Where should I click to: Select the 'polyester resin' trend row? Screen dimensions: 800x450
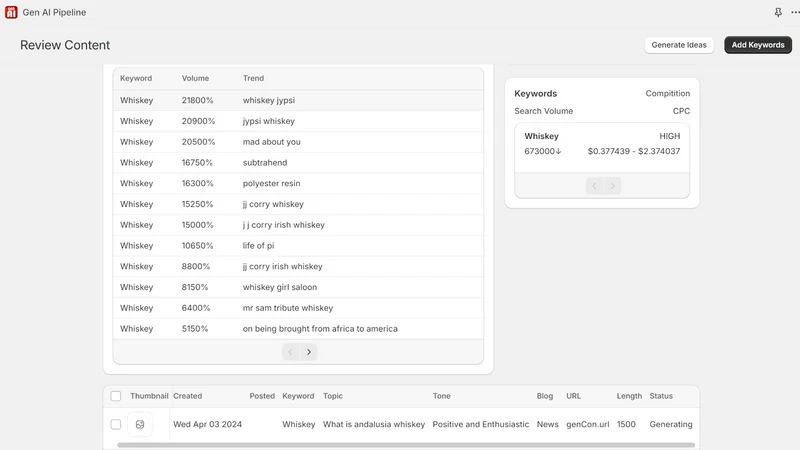(298, 184)
